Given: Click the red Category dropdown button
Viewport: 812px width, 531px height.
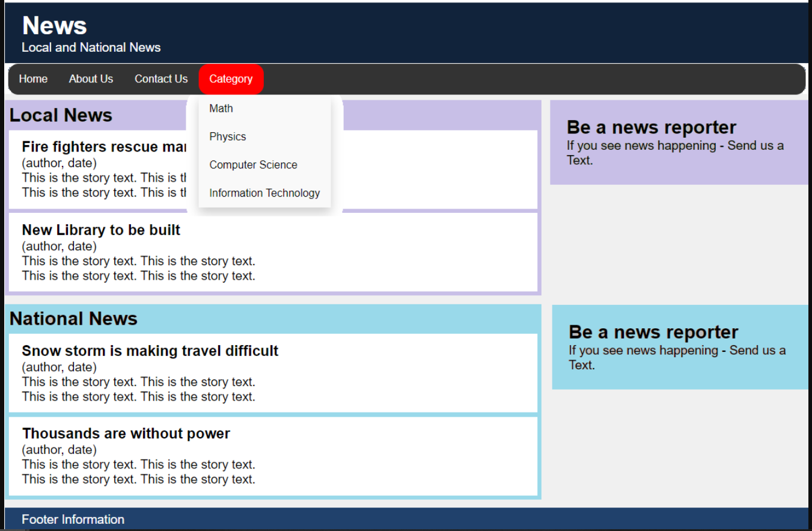Looking at the screenshot, I should pyautogui.click(x=231, y=79).
